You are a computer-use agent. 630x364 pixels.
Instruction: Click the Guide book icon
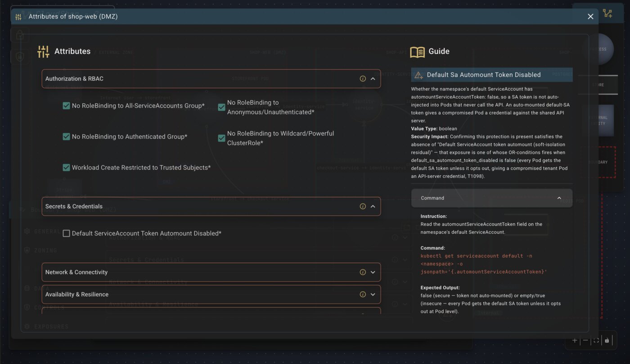[418, 52]
